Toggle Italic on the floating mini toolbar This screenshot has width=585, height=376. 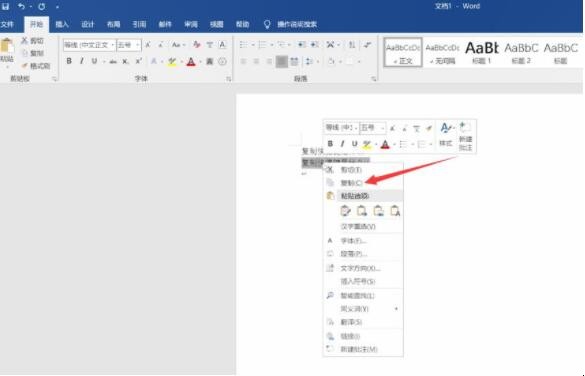coord(342,144)
